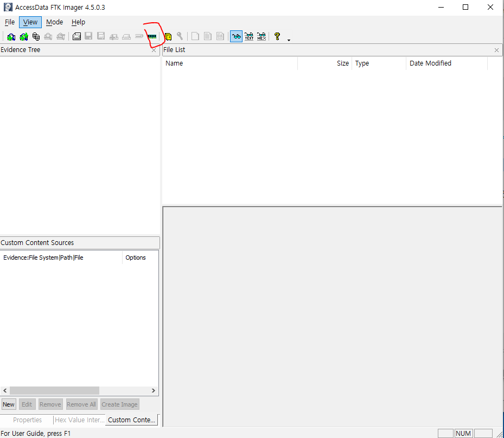This screenshot has width=504, height=438.
Task: Switch viewer to TEXT mode icon
Action: (249, 36)
